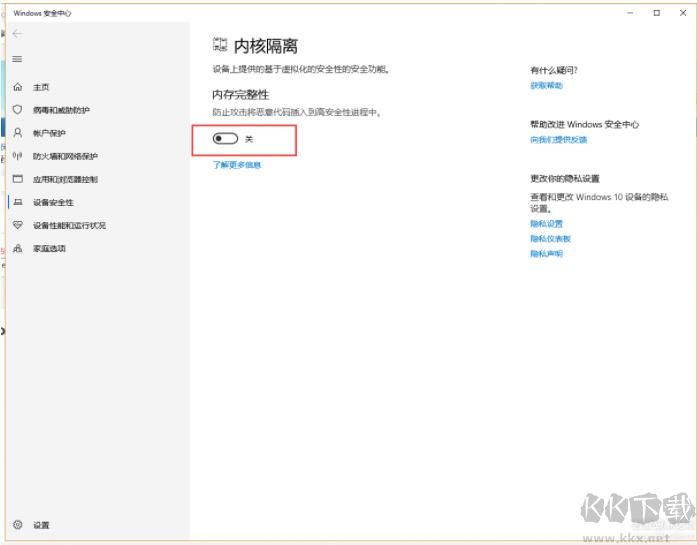This screenshot has width=697, height=545.
Task: Open the 隐私设置 link
Action: coord(546,223)
